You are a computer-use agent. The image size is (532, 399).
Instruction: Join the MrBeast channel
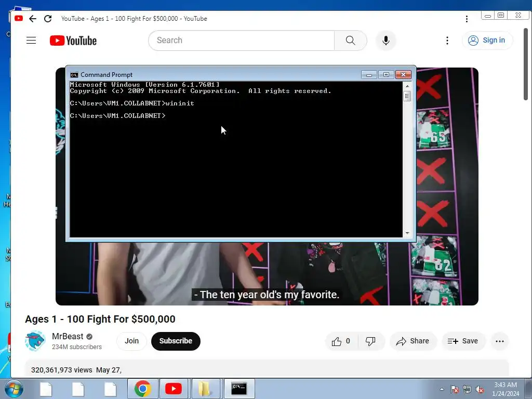tap(131, 341)
